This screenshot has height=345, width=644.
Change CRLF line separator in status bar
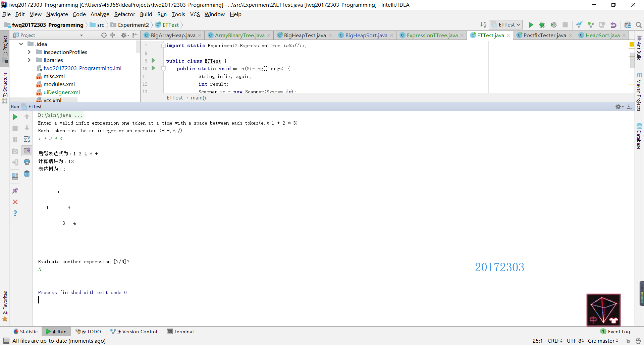tap(555, 341)
